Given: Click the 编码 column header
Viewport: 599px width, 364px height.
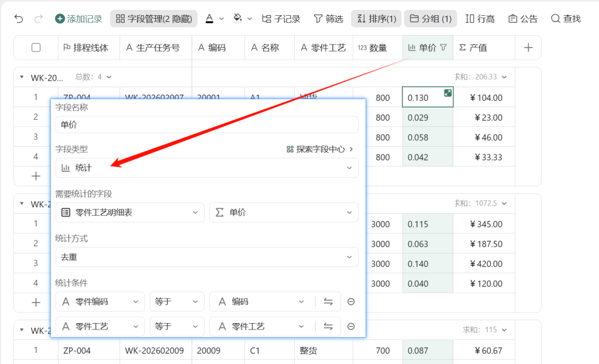Looking at the screenshot, I should (218, 48).
